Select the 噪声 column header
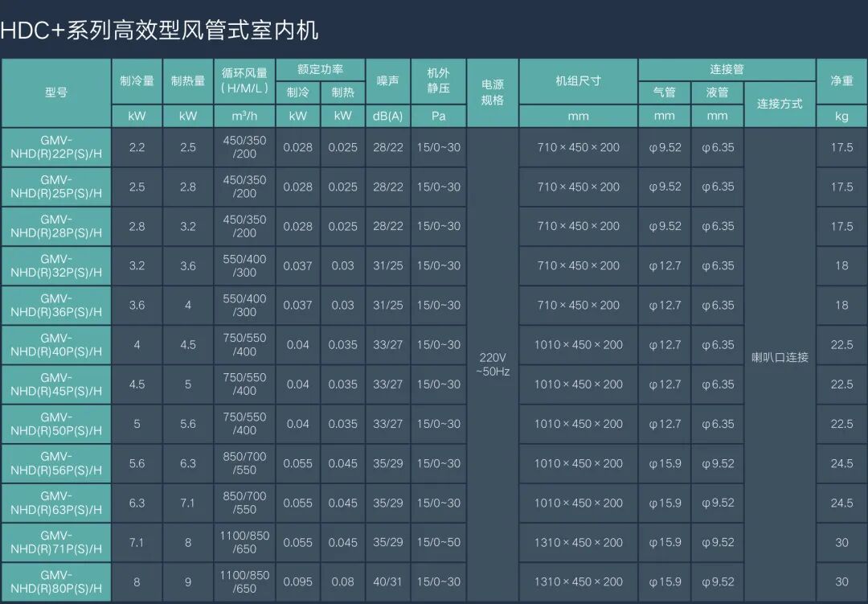The width and height of the screenshot is (868, 604). (388, 80)
